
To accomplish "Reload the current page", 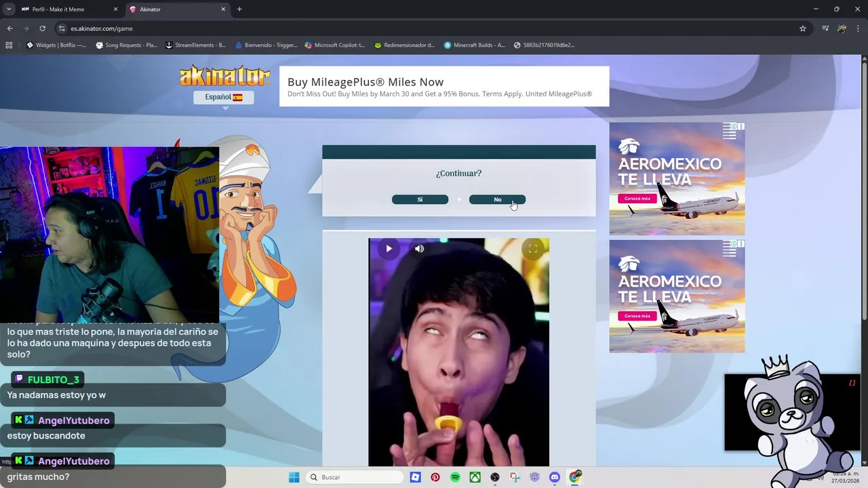I will (x=42, y=28).
